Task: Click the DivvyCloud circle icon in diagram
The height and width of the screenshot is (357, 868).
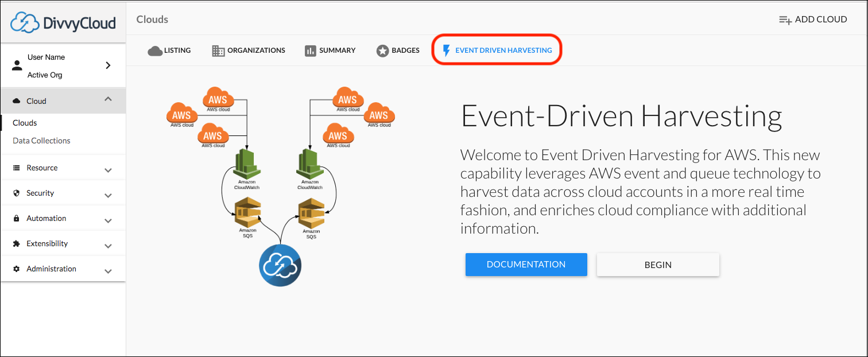Action: (x=280, y=265)
